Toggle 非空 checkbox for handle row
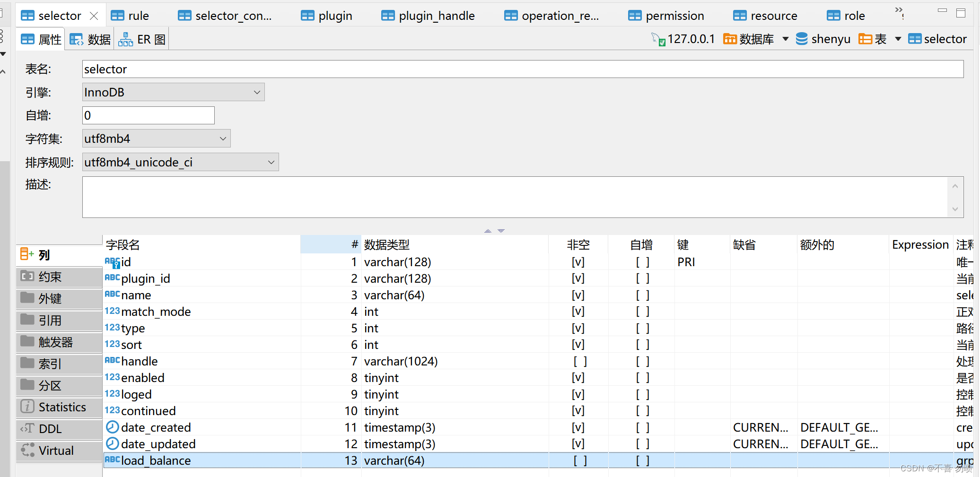 (580, 361)
